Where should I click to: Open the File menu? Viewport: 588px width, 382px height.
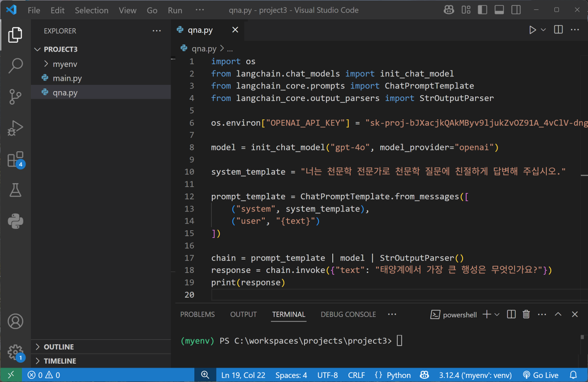tap(34, 10)
